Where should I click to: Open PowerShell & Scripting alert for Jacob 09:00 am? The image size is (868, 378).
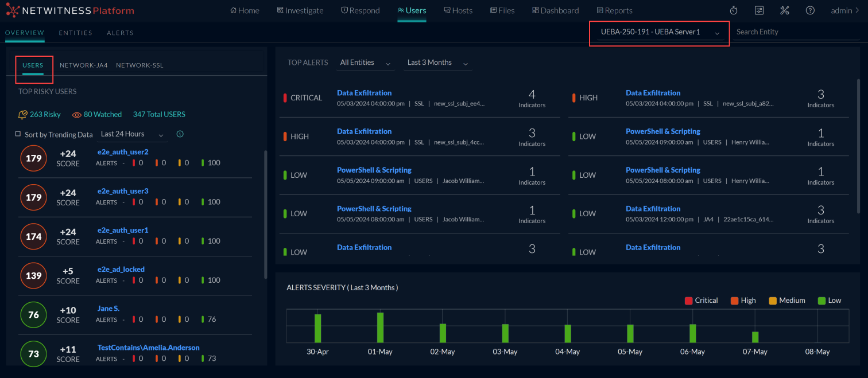[374, 170]
